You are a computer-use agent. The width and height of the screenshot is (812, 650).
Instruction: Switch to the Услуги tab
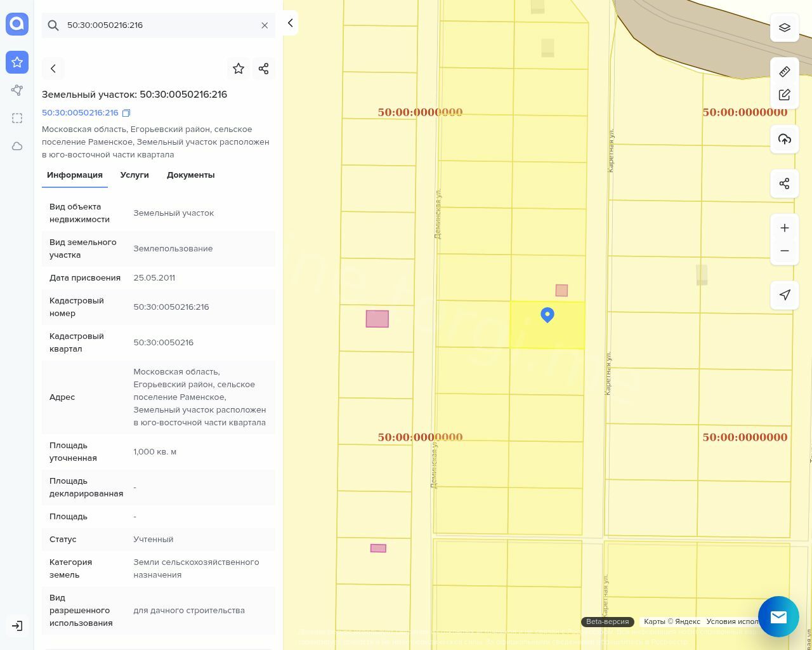(x=134, y=175)
